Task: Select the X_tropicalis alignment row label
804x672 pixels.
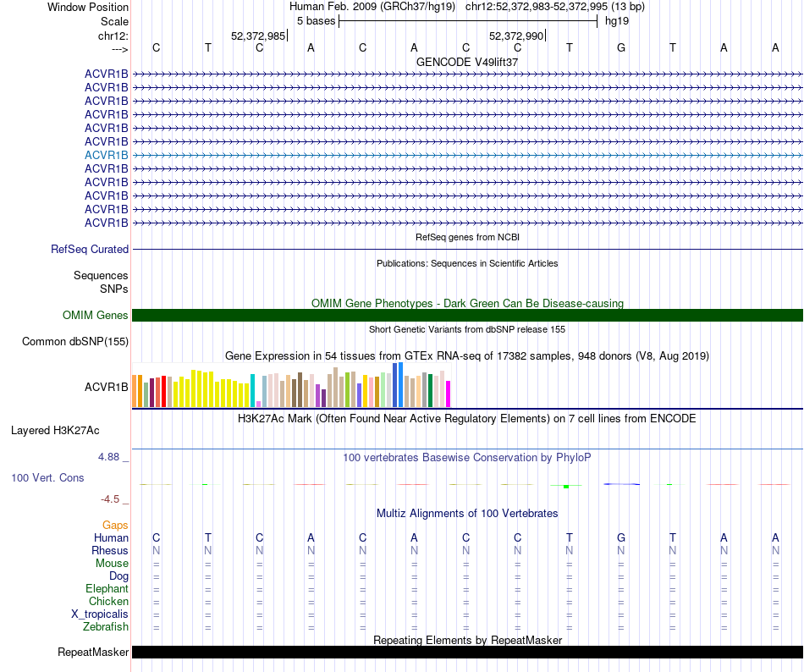Action: pos(100,614)
